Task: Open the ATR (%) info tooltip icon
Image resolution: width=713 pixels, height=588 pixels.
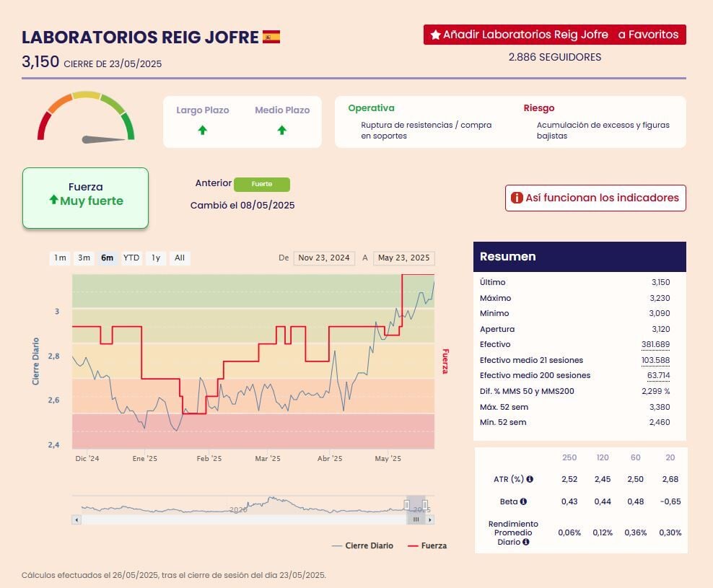Action: coord(530,479)
